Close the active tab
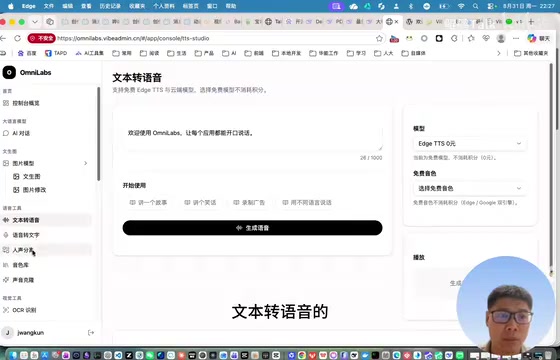Viewport: 560px width, 360px height. pos(396,22)
